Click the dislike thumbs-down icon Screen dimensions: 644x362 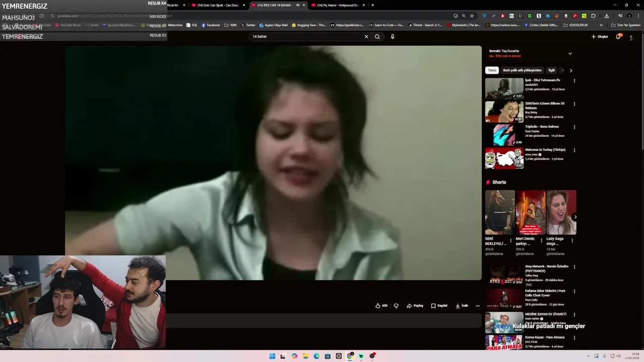pyautogui.click(x=396, y=306)
